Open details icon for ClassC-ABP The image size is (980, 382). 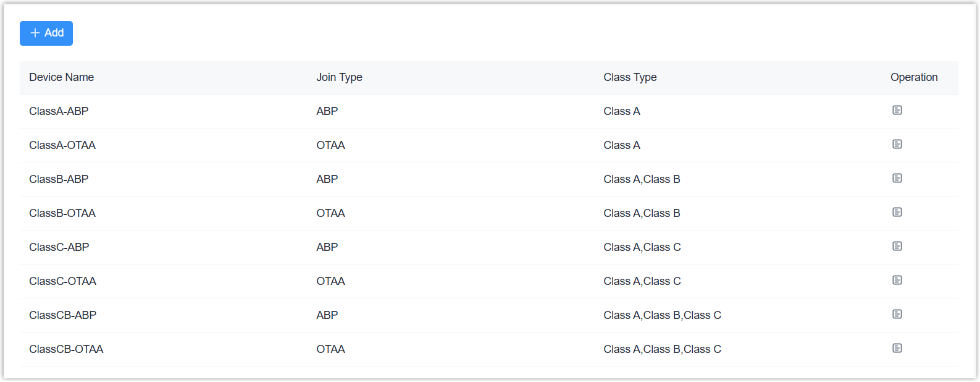pyautogui.click(x=897, y=246)
